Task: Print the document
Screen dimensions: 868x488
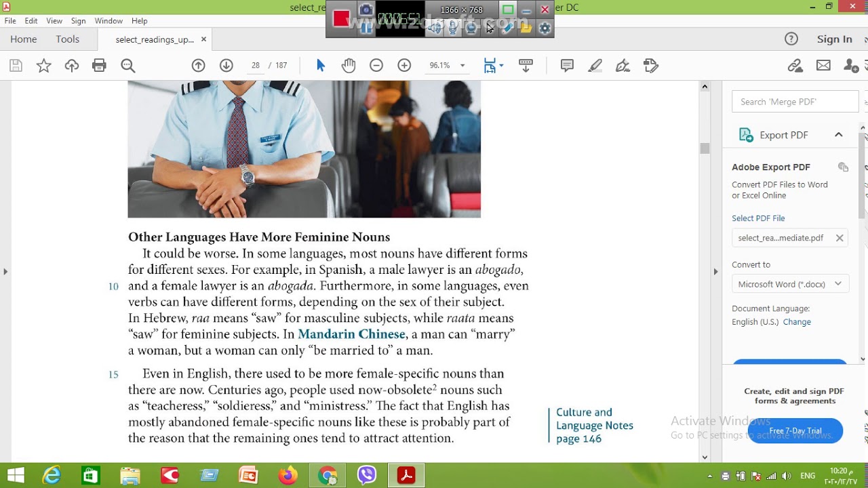Action: (100, 66)
